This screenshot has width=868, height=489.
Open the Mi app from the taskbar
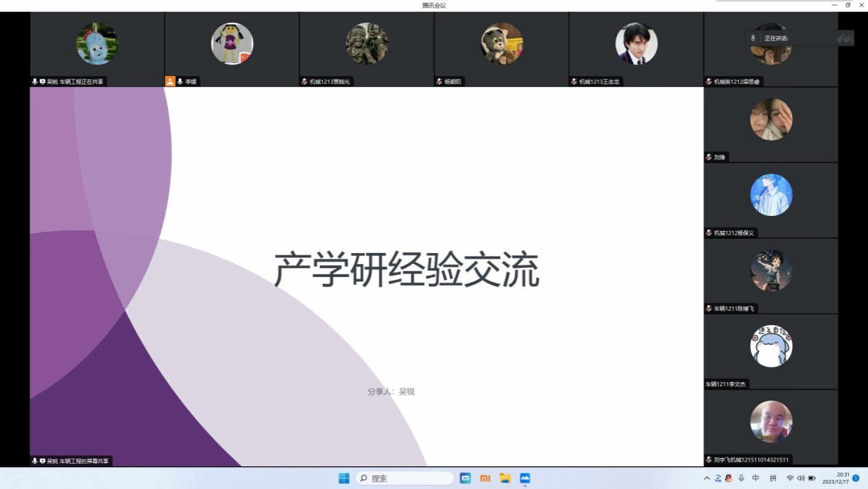point(485,478)
